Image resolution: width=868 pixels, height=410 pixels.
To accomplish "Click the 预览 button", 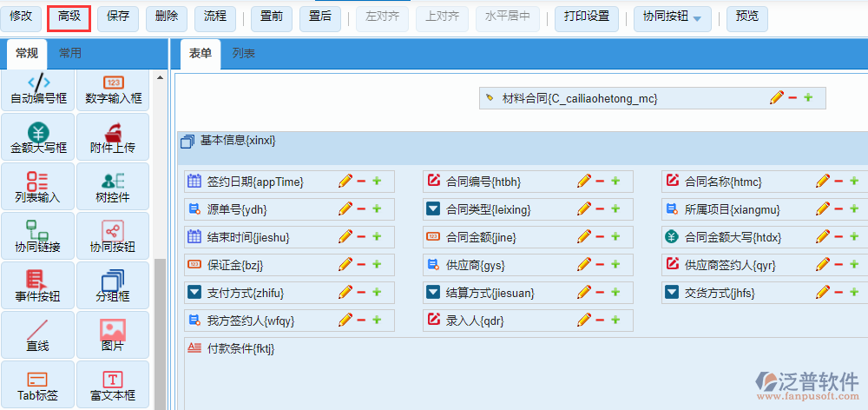I will click(x=746, y=17).
